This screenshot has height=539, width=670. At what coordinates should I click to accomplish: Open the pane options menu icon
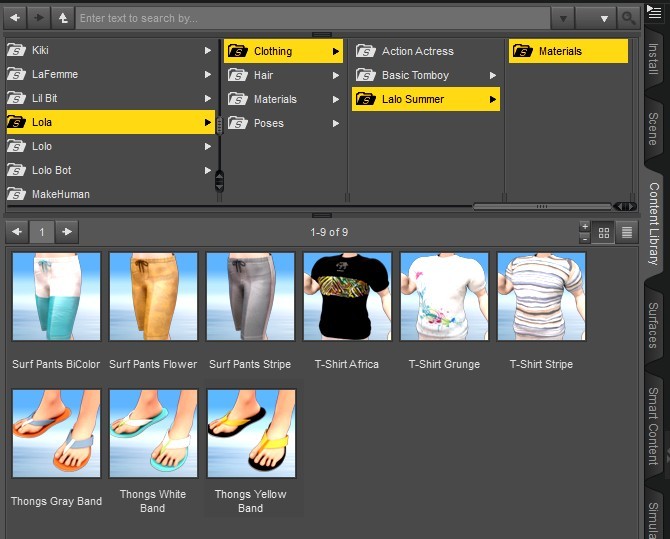click(x=654, y=12)
